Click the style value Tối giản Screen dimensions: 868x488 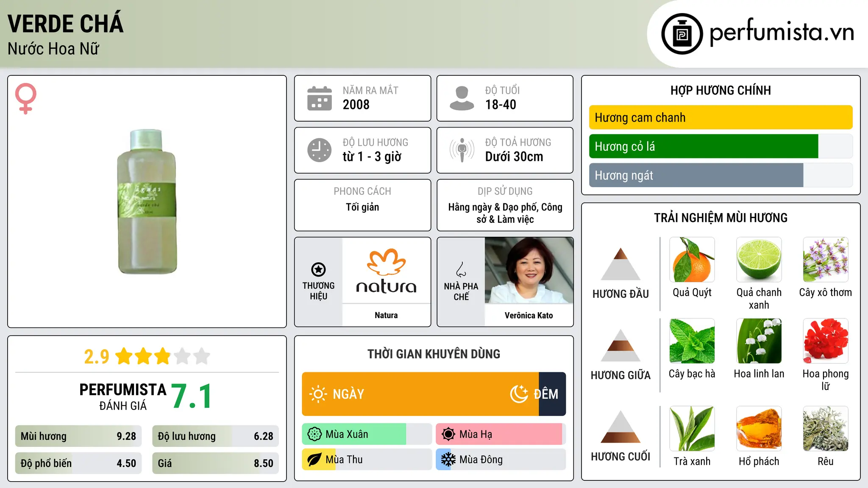point(362,207)
